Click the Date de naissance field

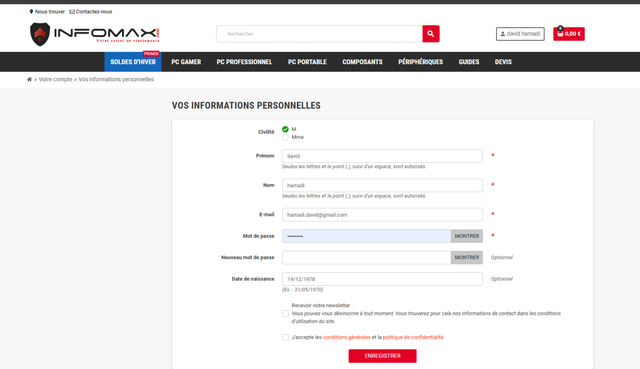pyautogui.click(x=382, y=279)
